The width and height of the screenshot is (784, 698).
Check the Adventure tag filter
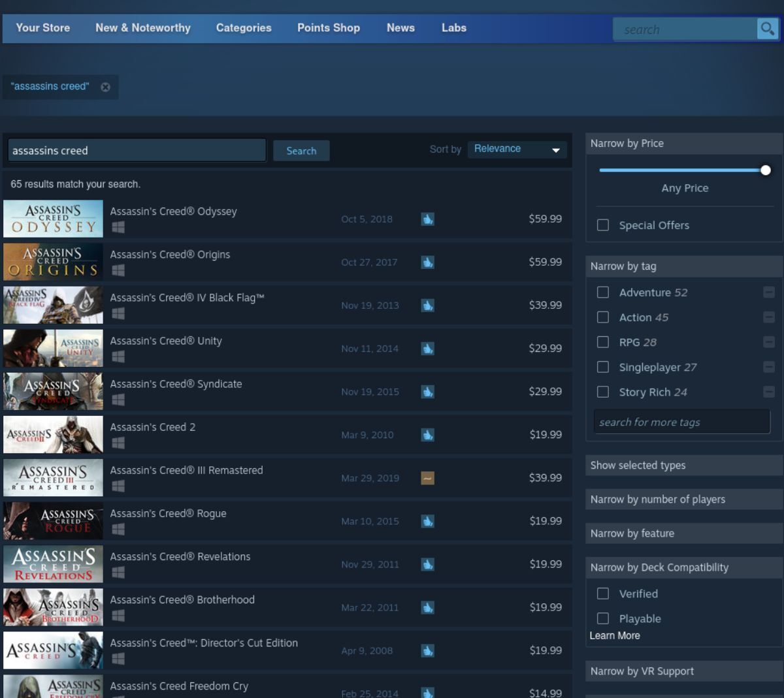(x=603, y=293)
